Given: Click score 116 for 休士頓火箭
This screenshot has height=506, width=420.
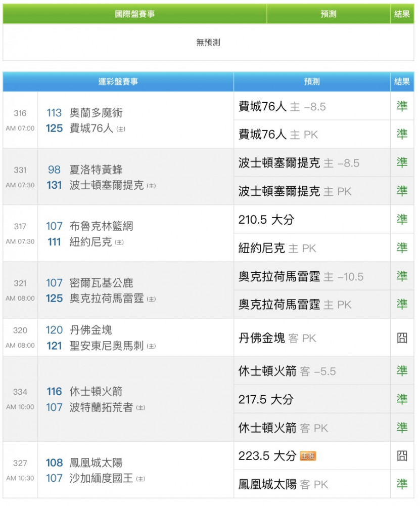Looking at the screenshot, I should click(x=54, y=392).
